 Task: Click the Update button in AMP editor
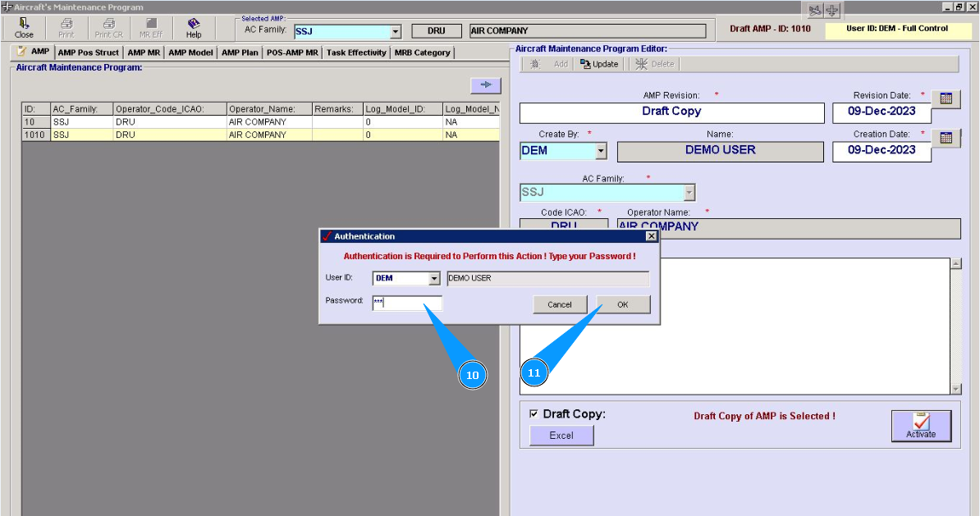(x=598, y=64)
